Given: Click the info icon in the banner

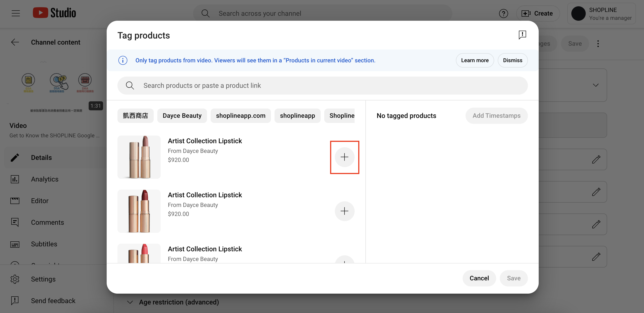Looking at the screenshot, I should [122, 60].
